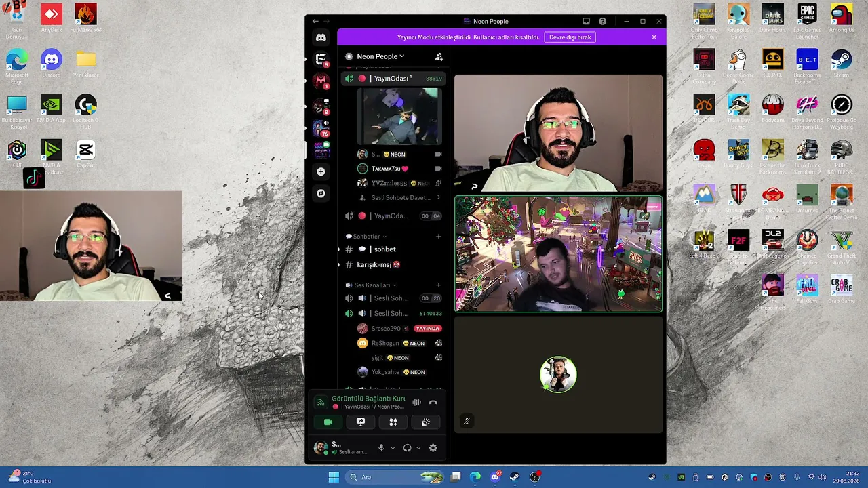The height and width of the screenshot is (488, 868).
Task: Open the server with 76 notifications
Action: 321,127
